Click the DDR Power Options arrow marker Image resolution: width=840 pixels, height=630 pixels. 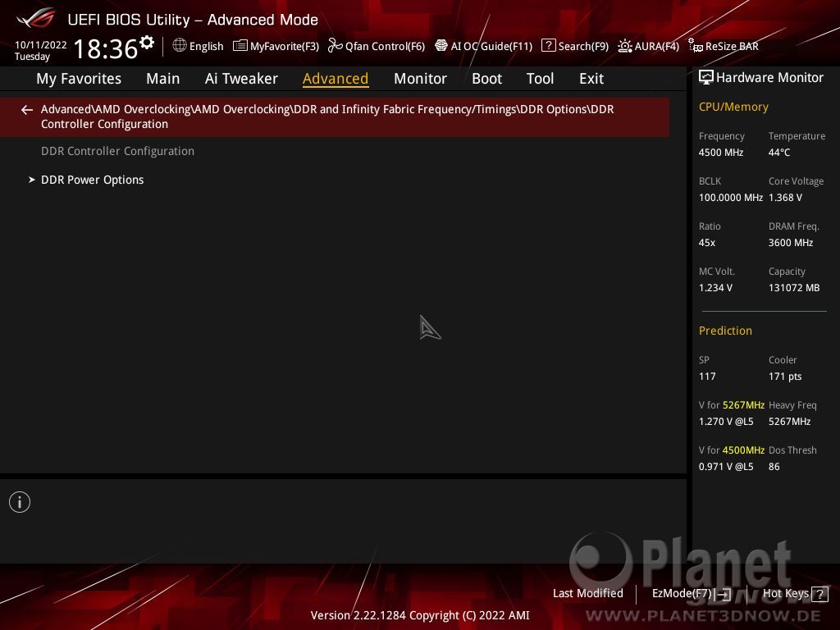(x=32, y=180)
